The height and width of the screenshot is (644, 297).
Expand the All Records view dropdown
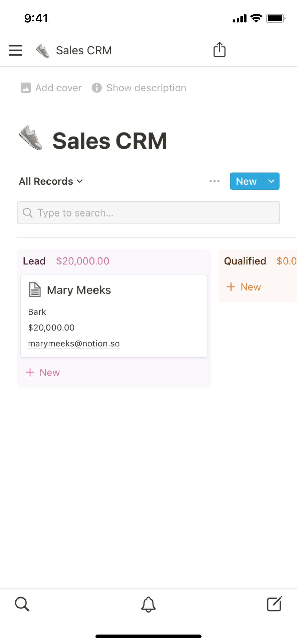[51, 181]
